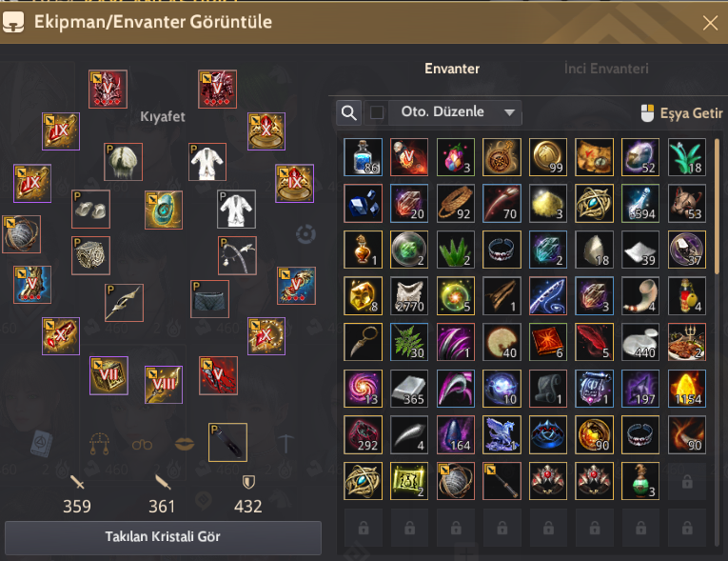
Task: Toggle the Oto. Düzenle checkbox
Action: click(x=377, y=112)
